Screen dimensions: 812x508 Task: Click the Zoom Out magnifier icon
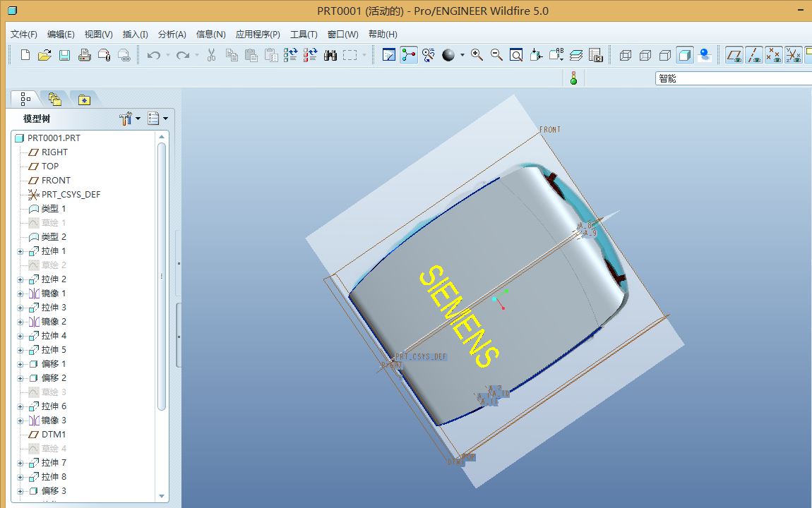coord(496,55)
